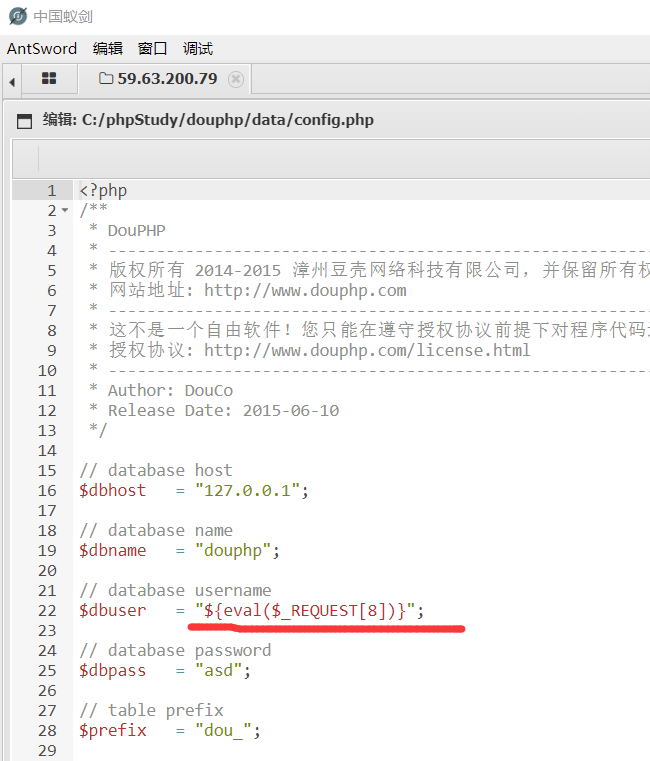
Task: Click the editor title C:/phpStudy/douphp/data/config.php
Action: tap(228, 119)
